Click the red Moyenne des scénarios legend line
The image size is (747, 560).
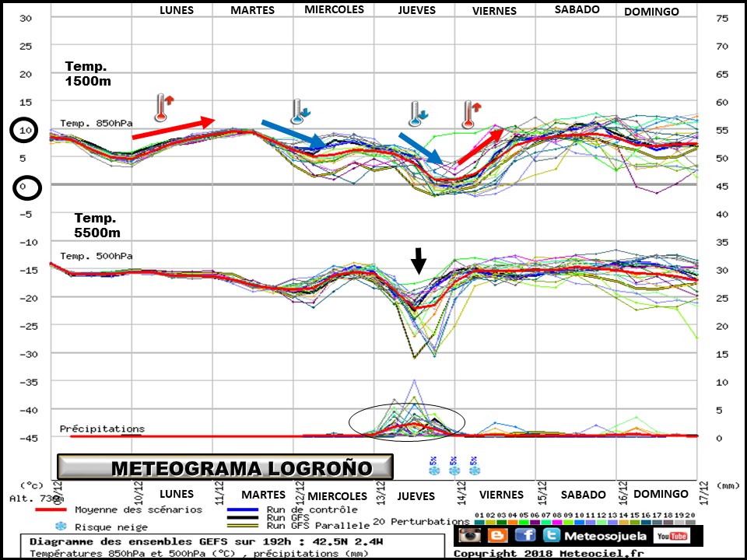click(x=51, y=510)
